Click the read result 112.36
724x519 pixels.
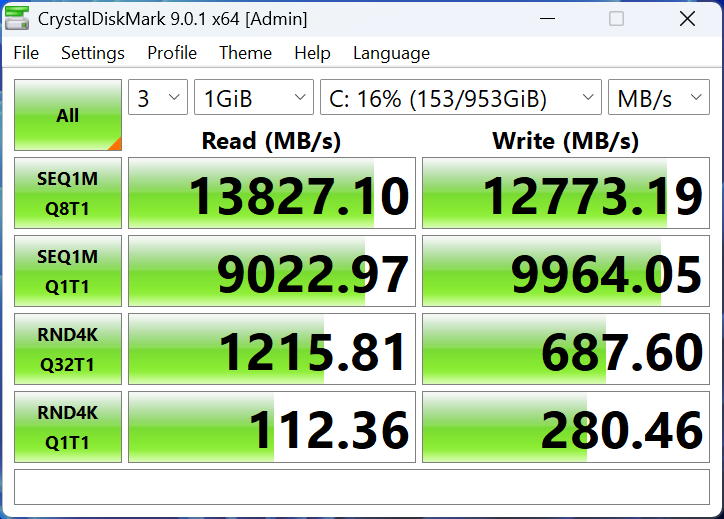[272, 427]
